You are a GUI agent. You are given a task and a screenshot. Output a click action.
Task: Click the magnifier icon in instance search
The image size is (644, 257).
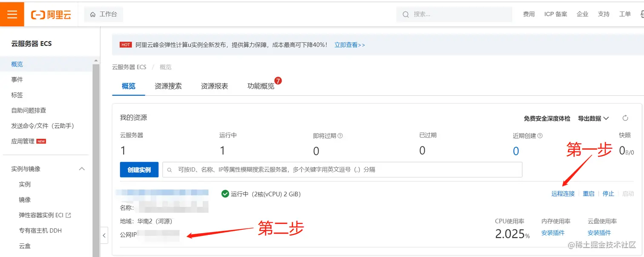point(170,170)
